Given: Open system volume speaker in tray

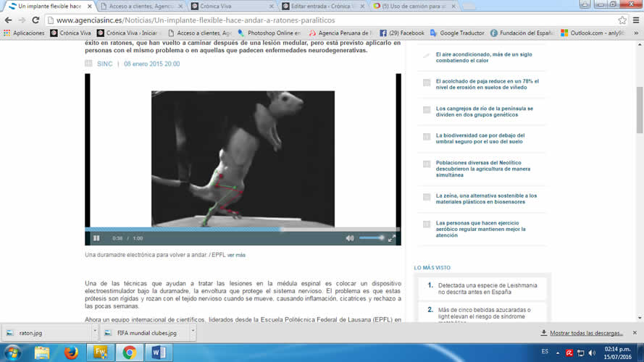Looking at the screenshot, I should pos(592,353).
